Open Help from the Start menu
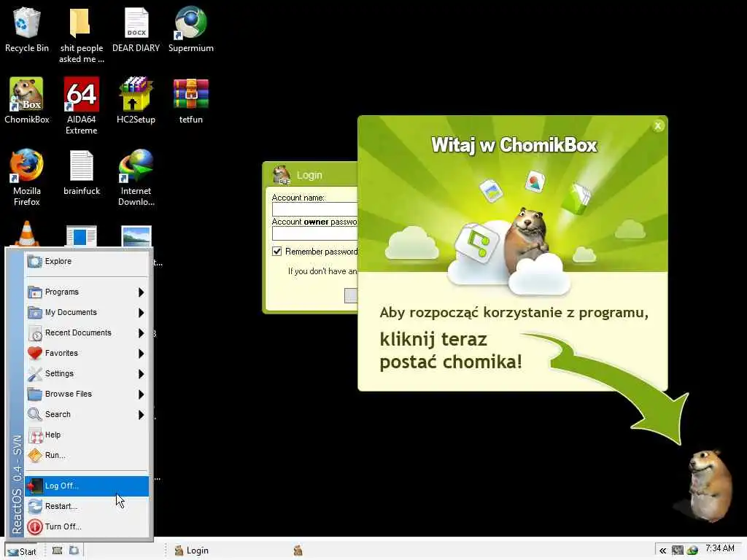Image resolution: width=747 pixels, height=560 pixels. 87,435
